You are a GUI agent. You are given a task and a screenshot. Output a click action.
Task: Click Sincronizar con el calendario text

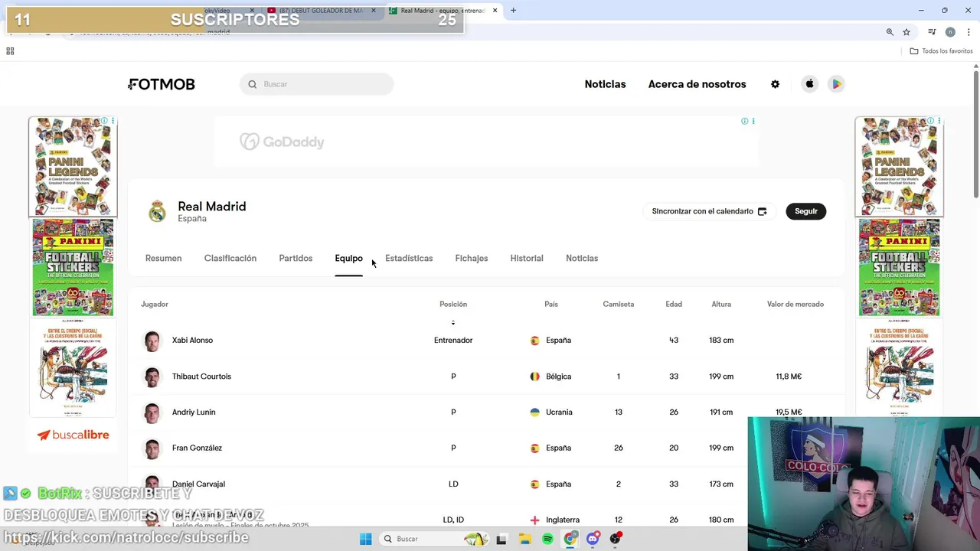click(702, 211)
